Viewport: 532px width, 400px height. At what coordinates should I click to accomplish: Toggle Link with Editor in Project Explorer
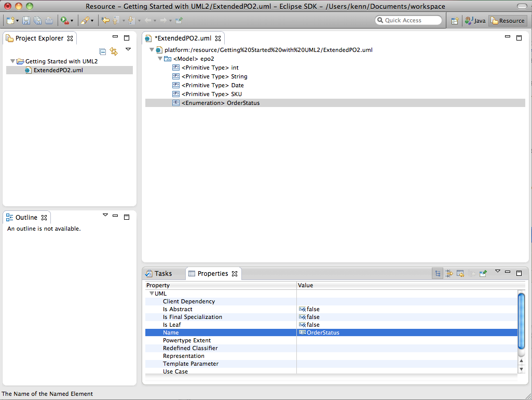point(114,51)
